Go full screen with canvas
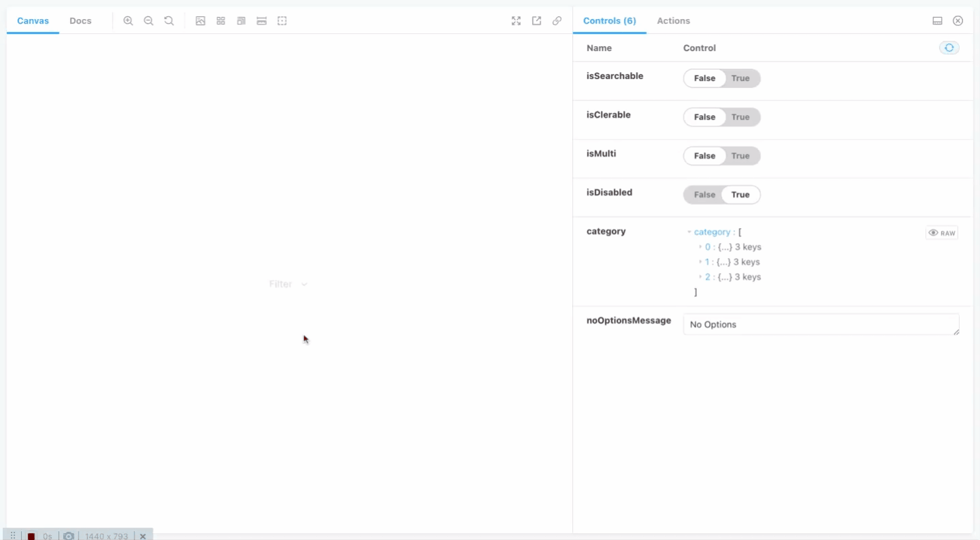The width and height of the screenshot is (980, 540). tap(516, 21)
